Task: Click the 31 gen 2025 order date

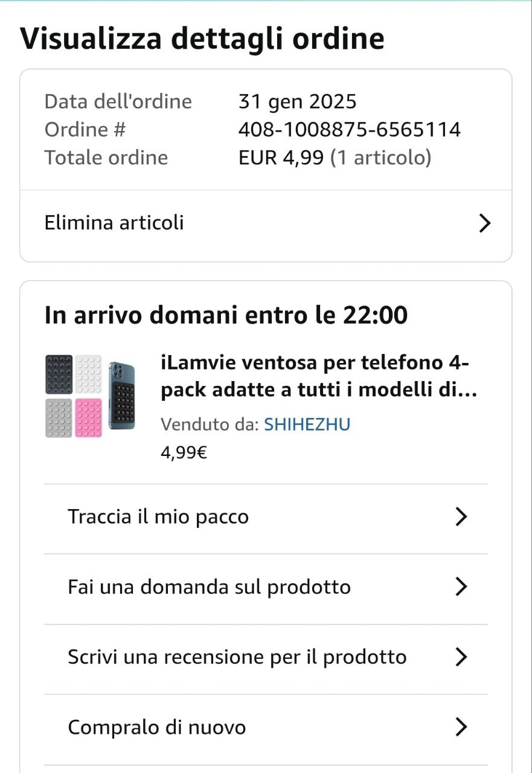Action: pyautogui.click(x=297, y=101)
